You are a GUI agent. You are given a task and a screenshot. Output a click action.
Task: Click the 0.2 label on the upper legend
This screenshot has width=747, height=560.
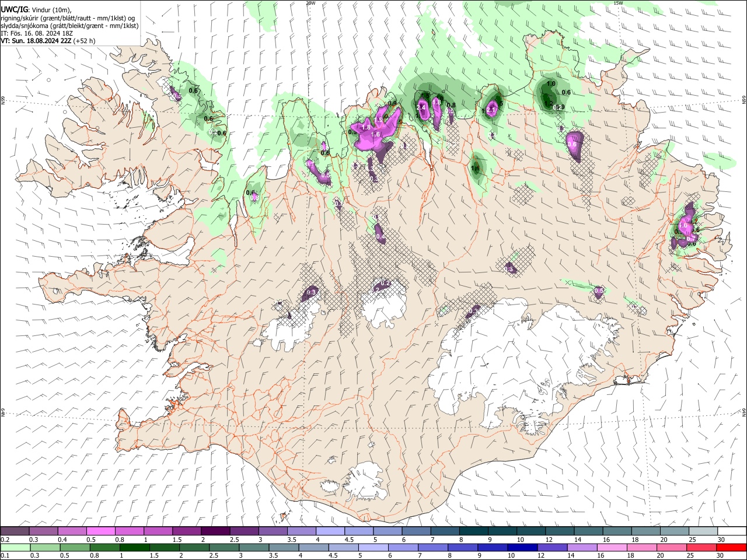[5, 540]
